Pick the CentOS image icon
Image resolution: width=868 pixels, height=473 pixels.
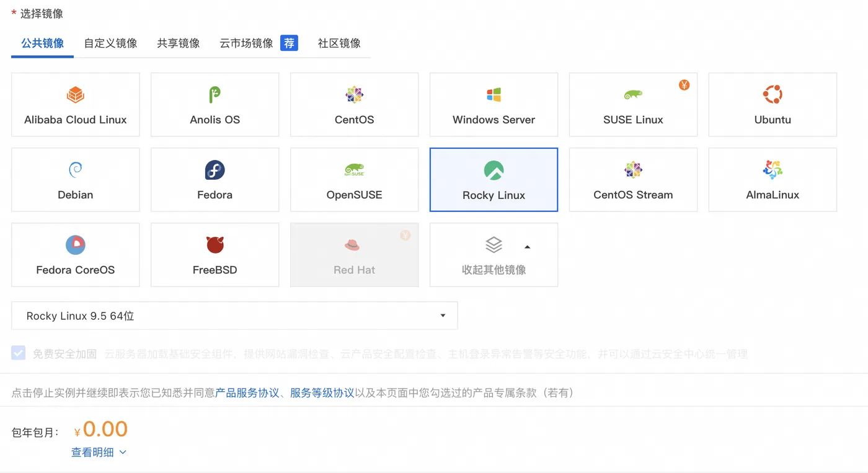(354, 95)
